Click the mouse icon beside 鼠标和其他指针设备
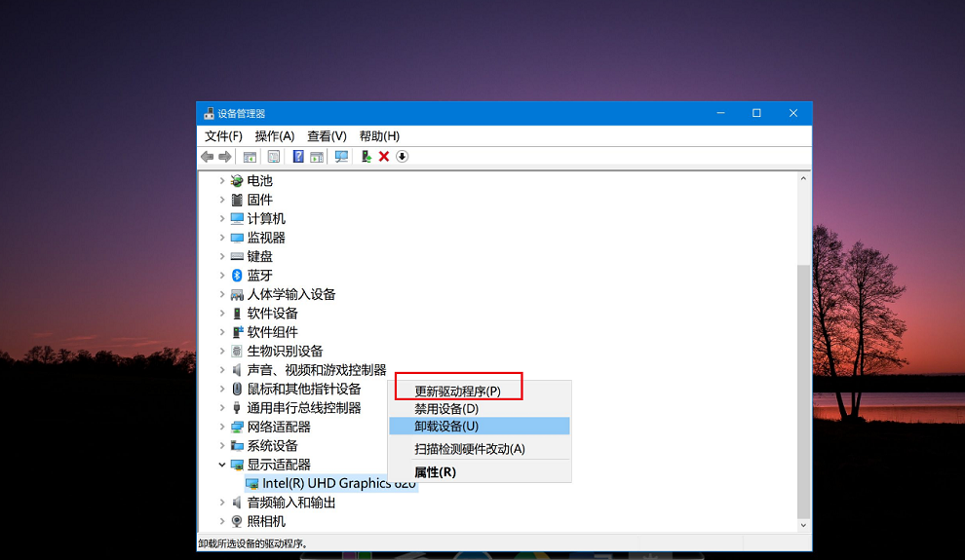This screenshot has width=965, height=560. pyautogui.click(x=237, y=390)
